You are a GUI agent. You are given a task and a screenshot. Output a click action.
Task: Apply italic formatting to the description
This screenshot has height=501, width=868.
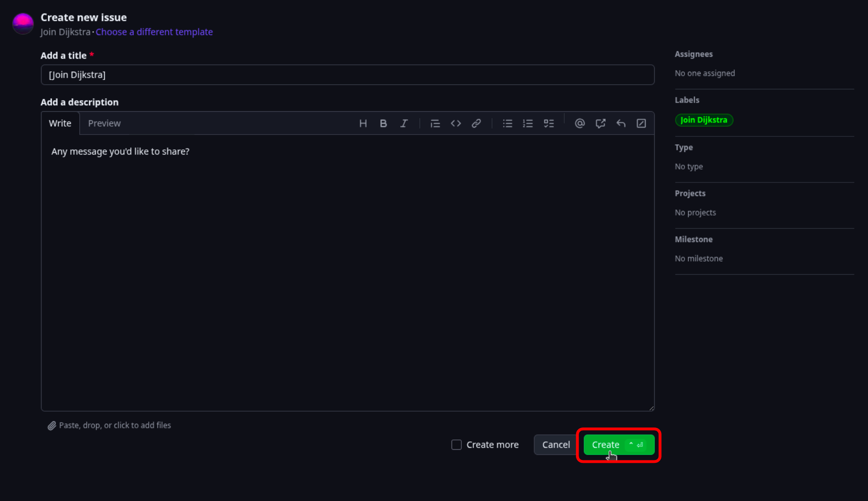403,123
